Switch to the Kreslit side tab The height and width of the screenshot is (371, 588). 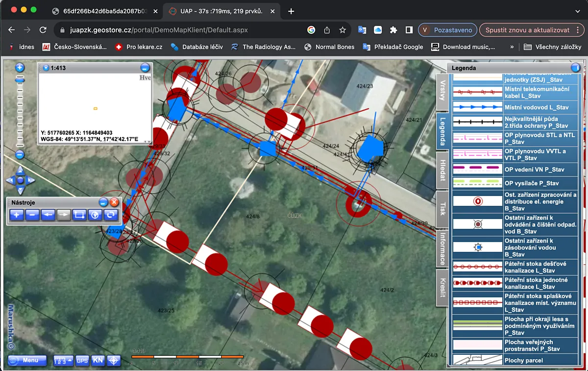[442, 288]
